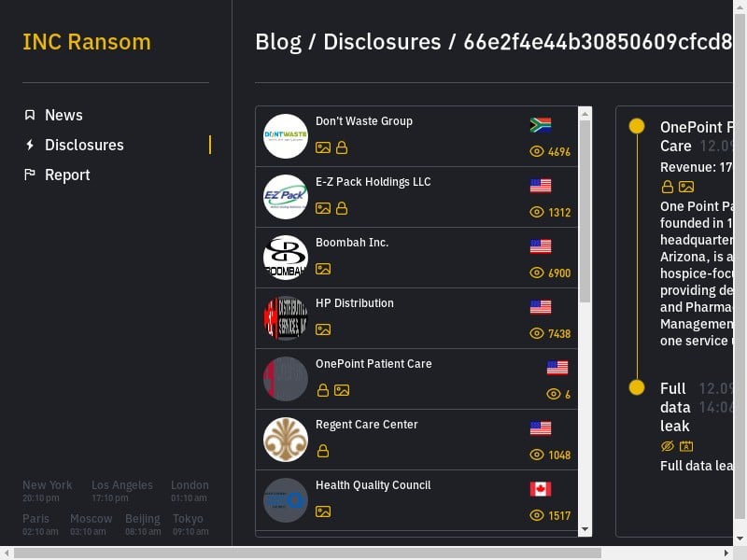The image size is (747, 560).
Task: Click the lock icon in the detail panel
Action: point(668,187)
